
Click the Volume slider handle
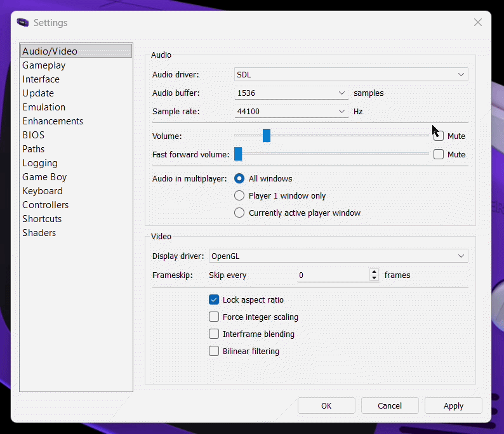coord(267,136)
